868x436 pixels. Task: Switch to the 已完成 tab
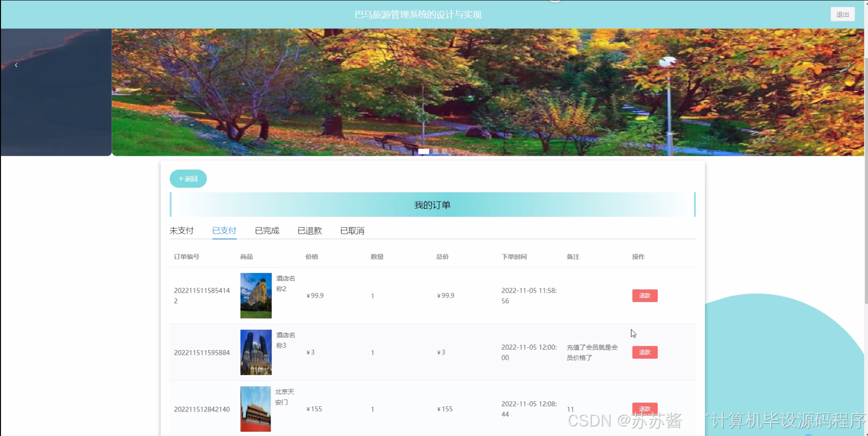(267, 231)
